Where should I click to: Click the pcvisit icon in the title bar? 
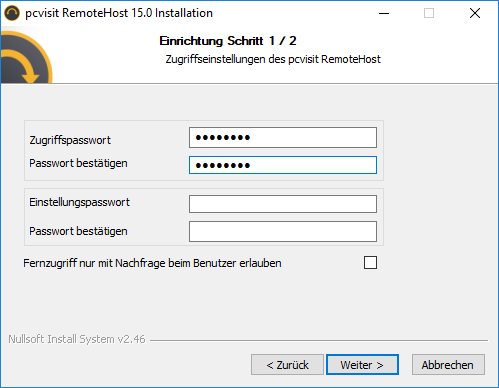12,13
